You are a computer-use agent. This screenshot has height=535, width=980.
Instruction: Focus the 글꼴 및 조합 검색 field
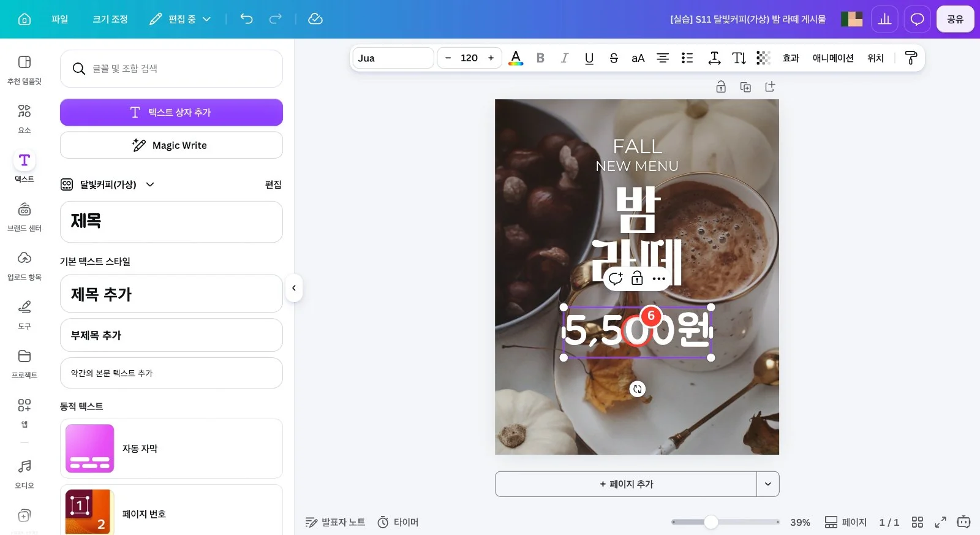click(x=171, y=69)
